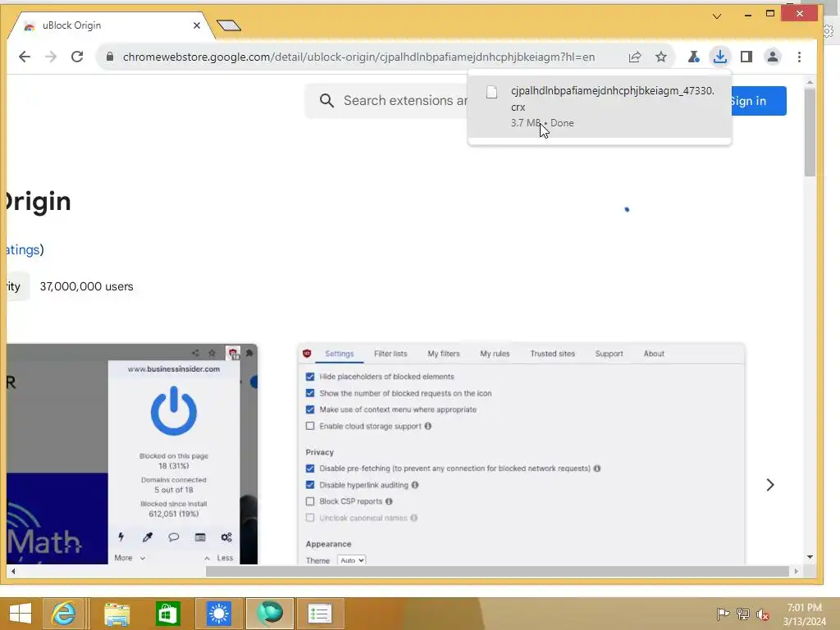Image resolution: width=840 pixels, height=630 pixels.
Task: Open File Explorer from taskbar
Action: pos(116,614)
